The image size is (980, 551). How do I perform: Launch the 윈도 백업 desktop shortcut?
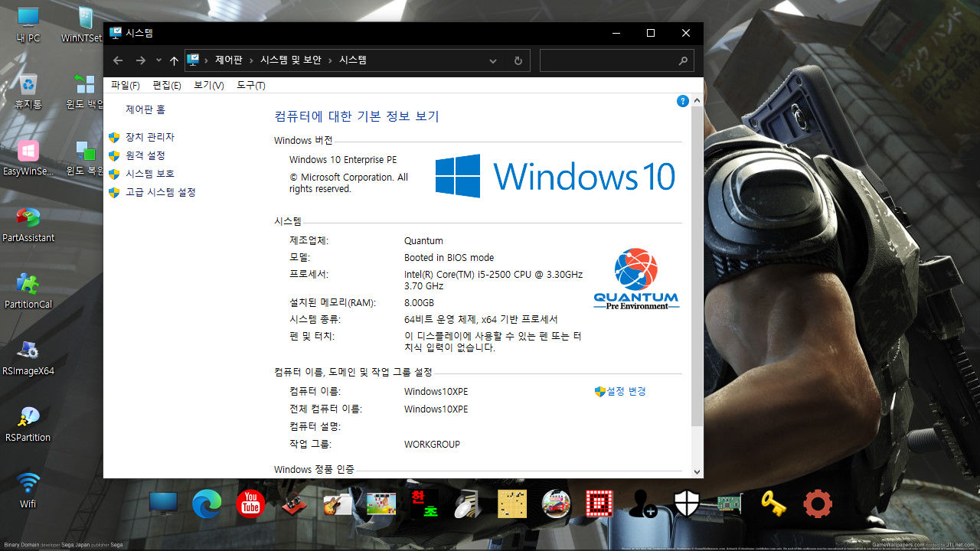coord(85,90)
